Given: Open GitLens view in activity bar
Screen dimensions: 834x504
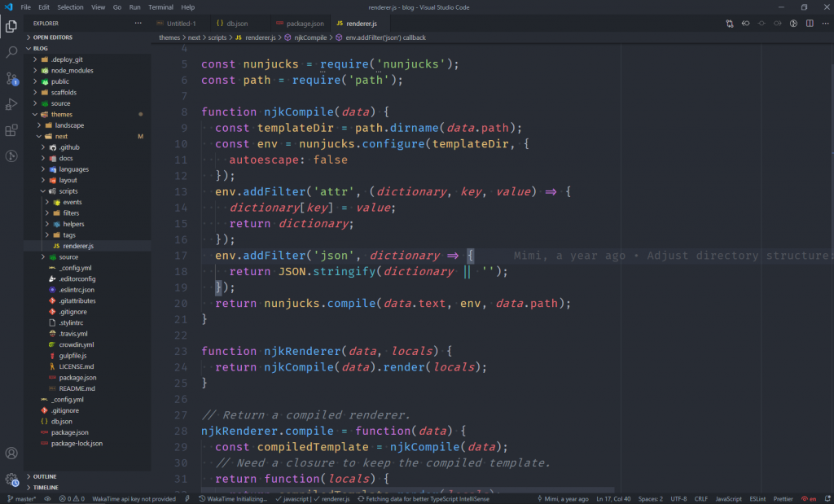Looking at the screenshot, I should coord(11,156).
